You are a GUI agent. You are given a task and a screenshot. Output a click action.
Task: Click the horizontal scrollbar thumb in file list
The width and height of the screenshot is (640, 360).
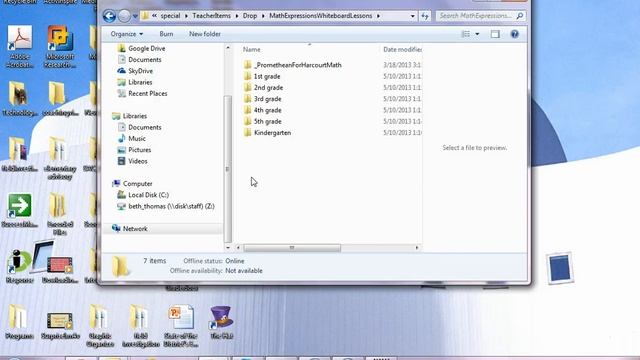[x=292, y=248]
